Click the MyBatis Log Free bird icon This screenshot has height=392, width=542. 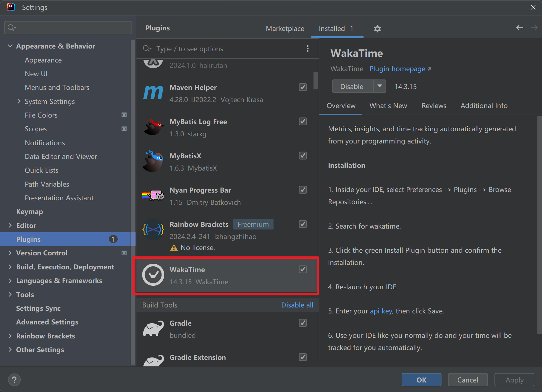pyautogui.click(x=153, y=127)
